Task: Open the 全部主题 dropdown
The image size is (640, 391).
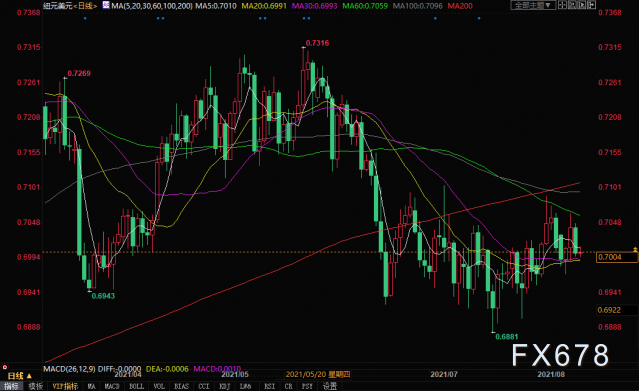Action: click(x=533, y=5)
